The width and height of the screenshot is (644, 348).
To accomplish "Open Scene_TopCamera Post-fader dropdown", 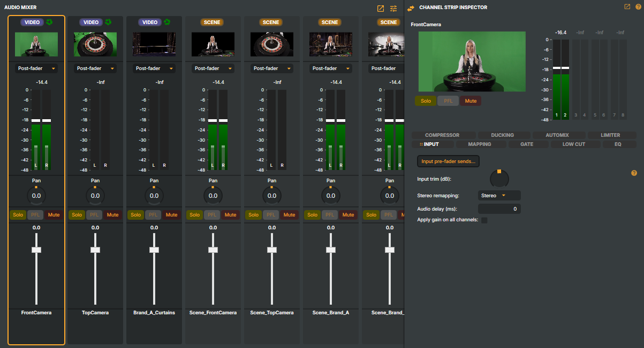I will 272,68.
